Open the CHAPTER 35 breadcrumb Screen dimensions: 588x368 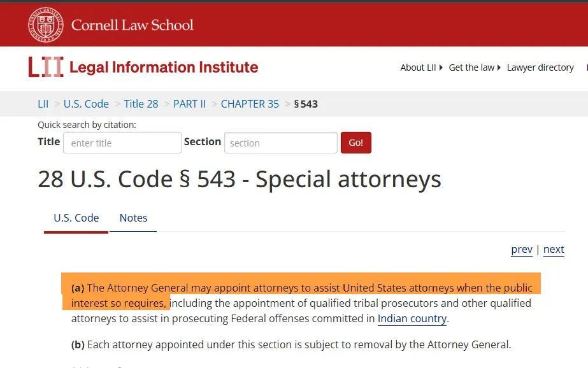pyautogui.click(x=250, y=104)
